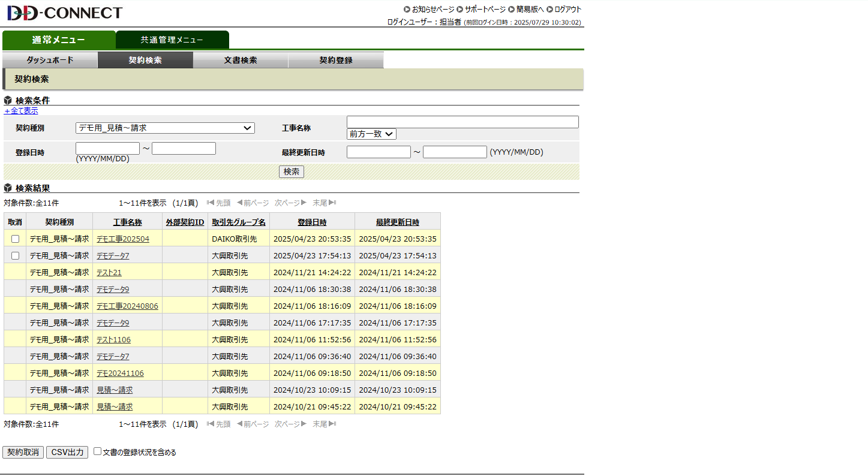868x476 pixels.
Task: Log out via the ログアウト arrow icon
Action: [549, 9]
